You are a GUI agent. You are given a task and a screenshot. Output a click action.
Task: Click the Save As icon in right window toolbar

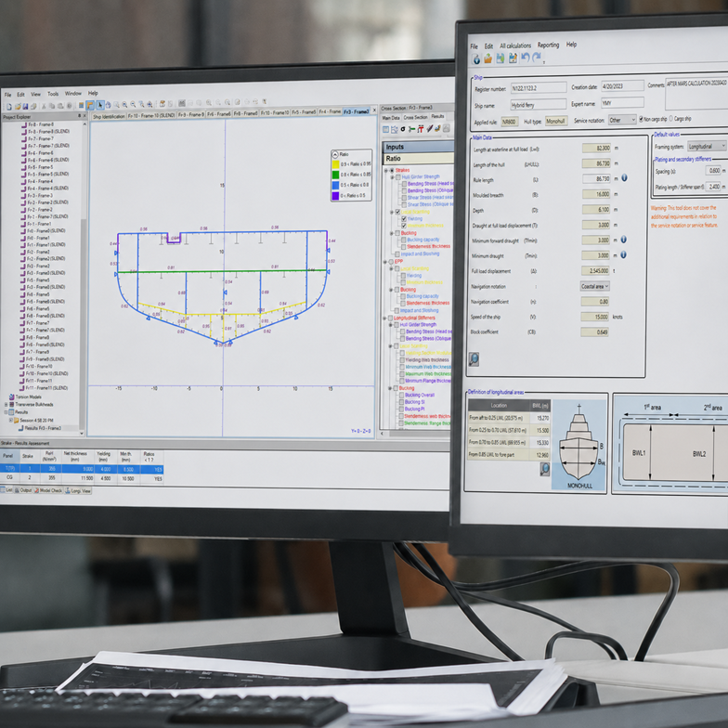point(513,58)
